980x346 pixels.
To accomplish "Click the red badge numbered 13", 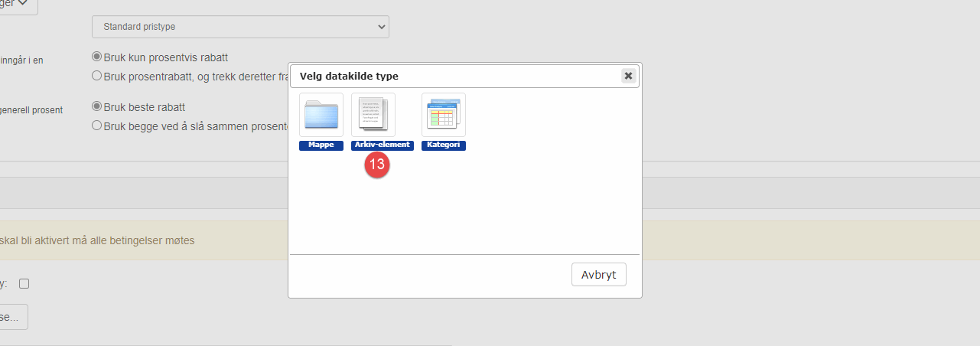I will [377, 165].
